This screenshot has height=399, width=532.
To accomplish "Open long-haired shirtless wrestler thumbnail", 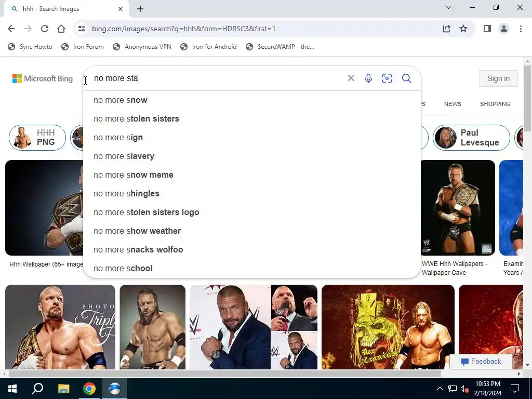I will [x=153, y=327].
